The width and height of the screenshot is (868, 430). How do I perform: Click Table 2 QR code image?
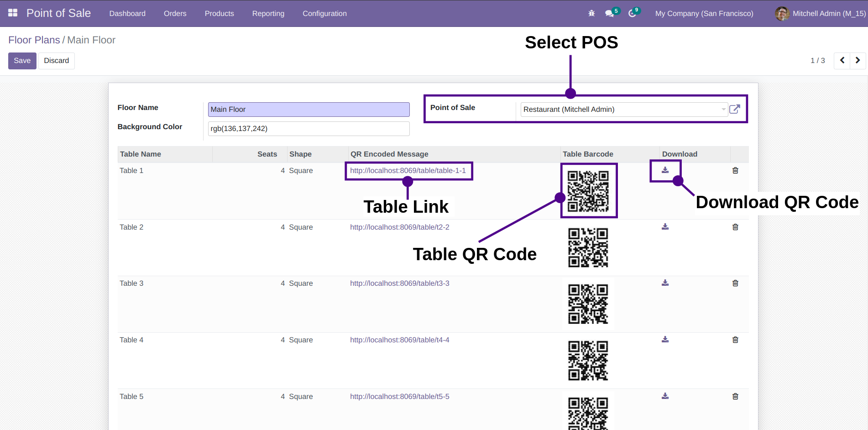pyautogui.click(x=588, y=247)
